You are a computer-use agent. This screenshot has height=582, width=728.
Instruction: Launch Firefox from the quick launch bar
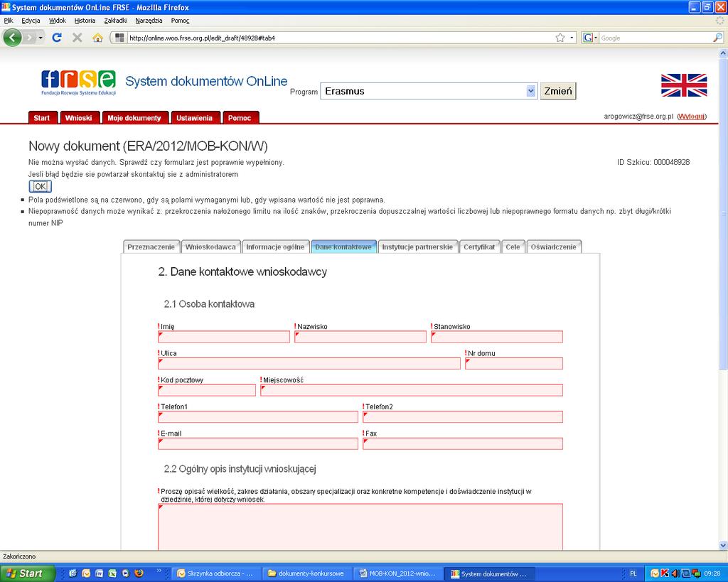pyautogui.click(x=139, y=573)
